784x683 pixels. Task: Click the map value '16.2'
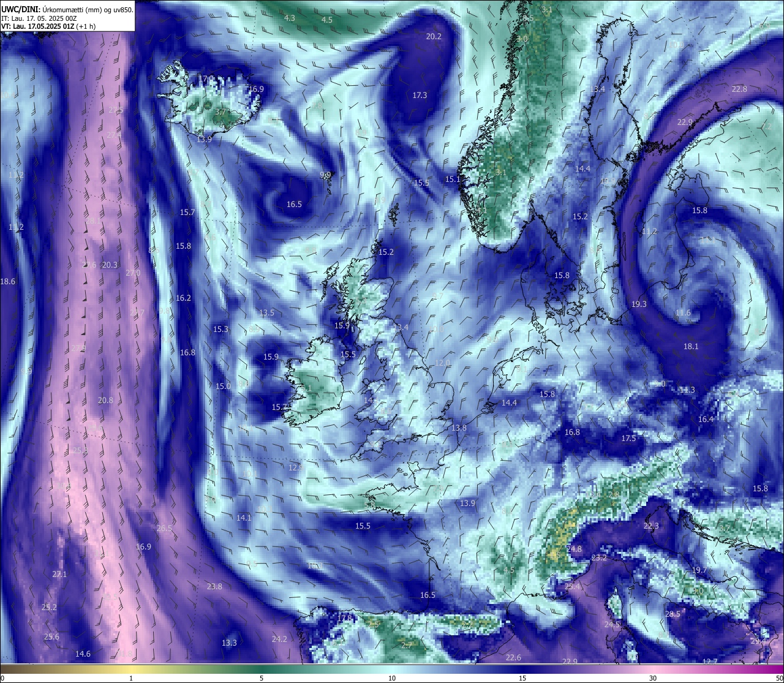(183, 298)
